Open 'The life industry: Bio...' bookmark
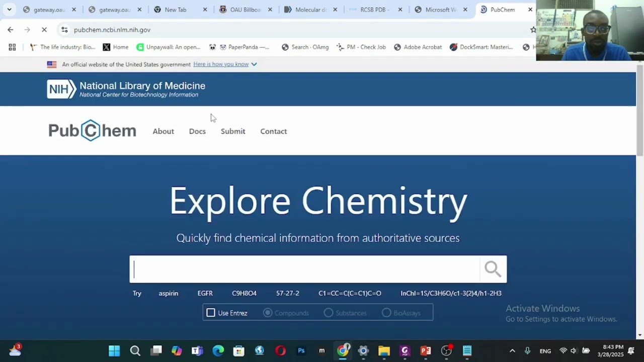644x362 pixels. [x=62, y=47]
